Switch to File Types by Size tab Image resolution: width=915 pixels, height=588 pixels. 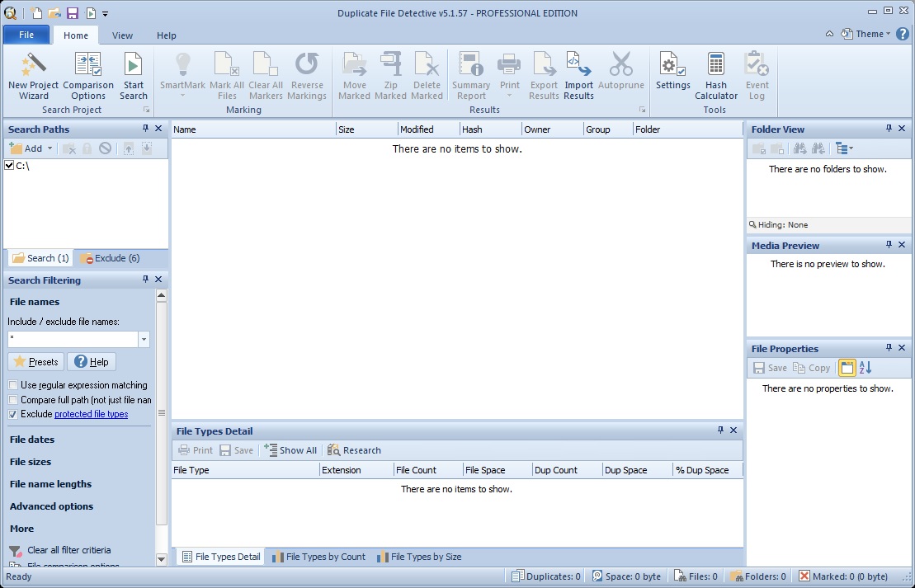420,557
